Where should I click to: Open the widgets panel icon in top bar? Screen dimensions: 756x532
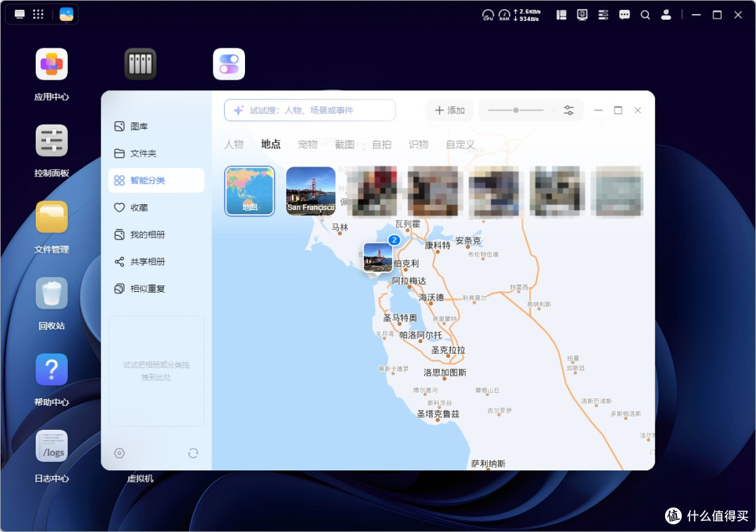pyautogui.click(x=561, y=15)
